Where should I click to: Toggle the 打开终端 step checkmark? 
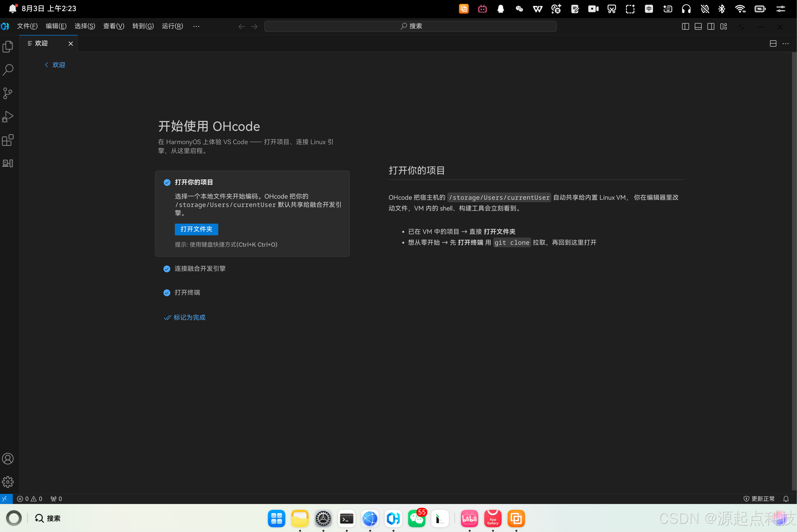pos(167,293)
